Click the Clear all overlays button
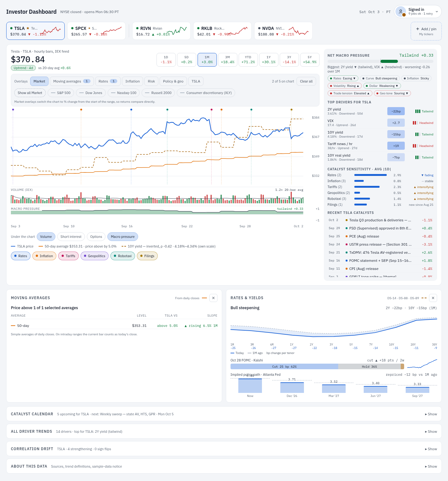This screenshot has height=481, width=448. pyautogui.click(x=306, y=81)
